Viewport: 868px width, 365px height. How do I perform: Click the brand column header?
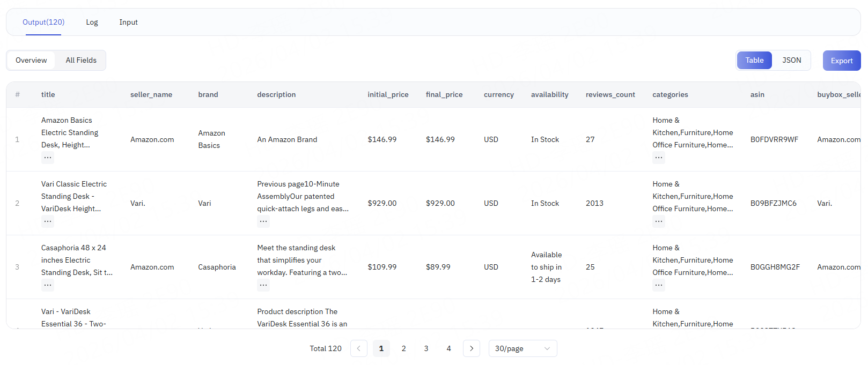point(208,94)
